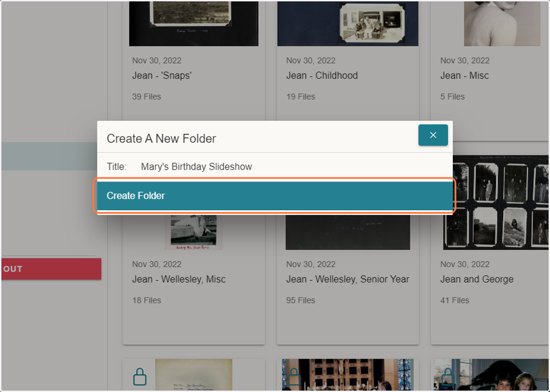Select the Jean - 'Snaps' title
This screenshot has height=392, width=550.
coord(162,76)
